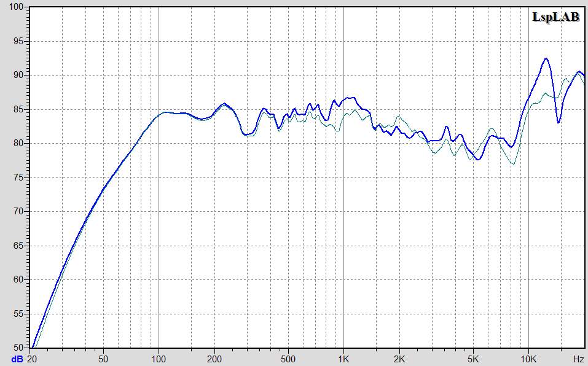
Task: Click the 20 frequency axis label
Action: [31, 359]
